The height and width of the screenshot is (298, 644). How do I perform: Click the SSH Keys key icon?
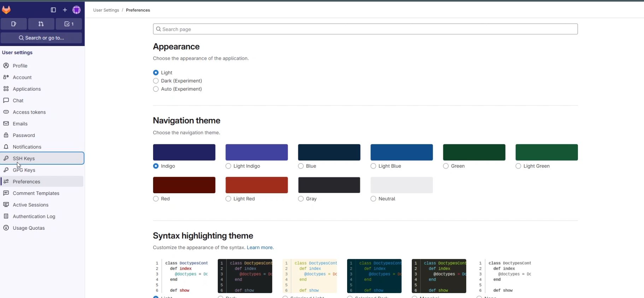point(6,158)
